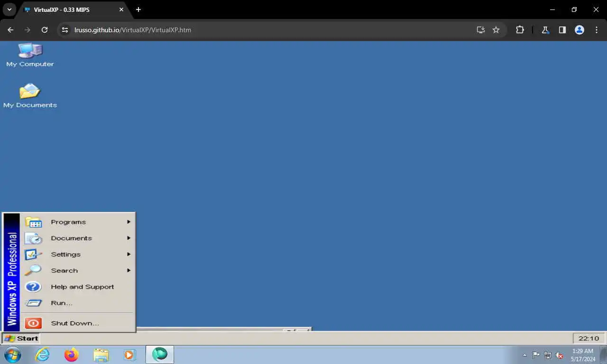Open Help and Support
The width and height of the screenshot is (607, 364).
click(x=77, y=287)
